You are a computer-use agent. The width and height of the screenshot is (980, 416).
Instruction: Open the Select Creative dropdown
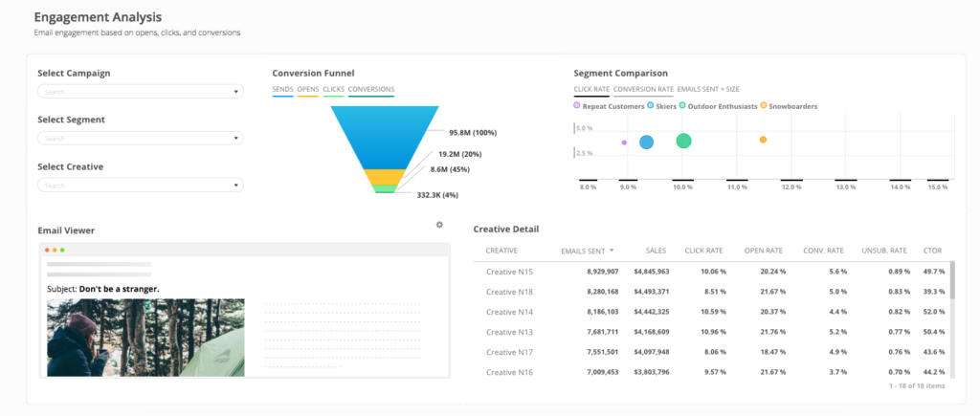click(140, 186)
